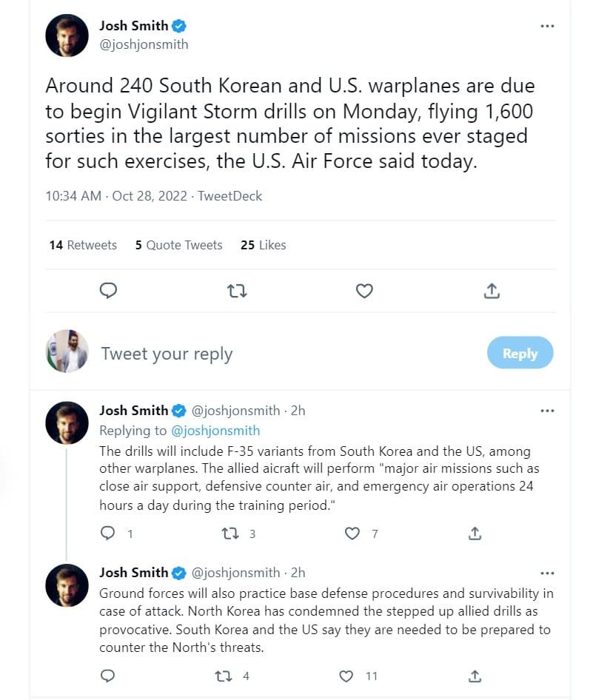
Task: View the 25 Likes list
Action: 262,245
